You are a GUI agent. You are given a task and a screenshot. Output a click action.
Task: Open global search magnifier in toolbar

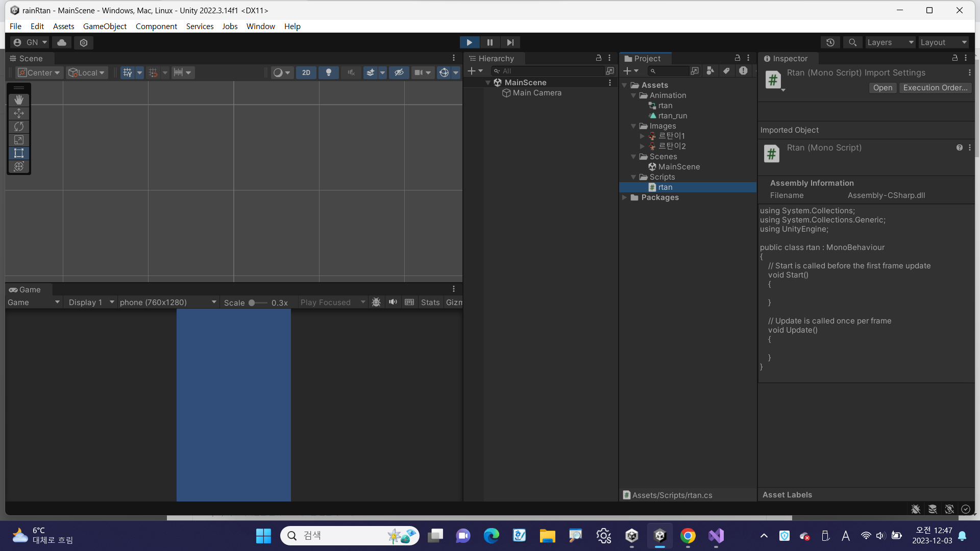(x=852, y=42)
